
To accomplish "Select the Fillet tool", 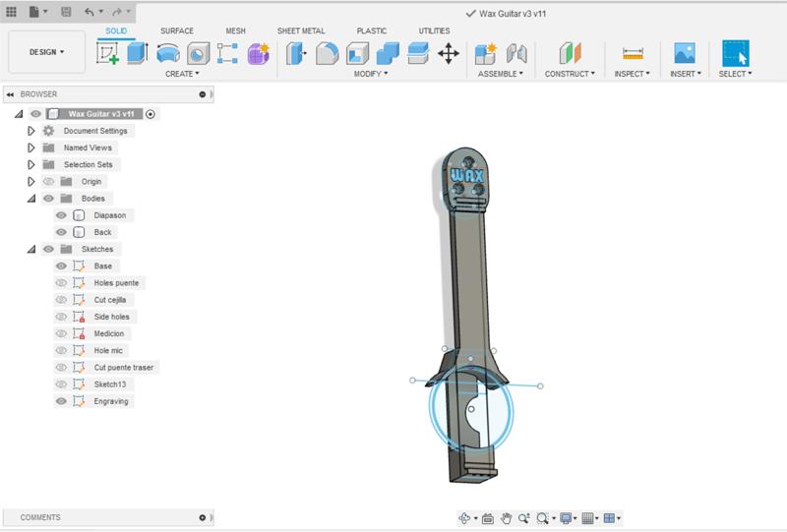I will [328, 53].
